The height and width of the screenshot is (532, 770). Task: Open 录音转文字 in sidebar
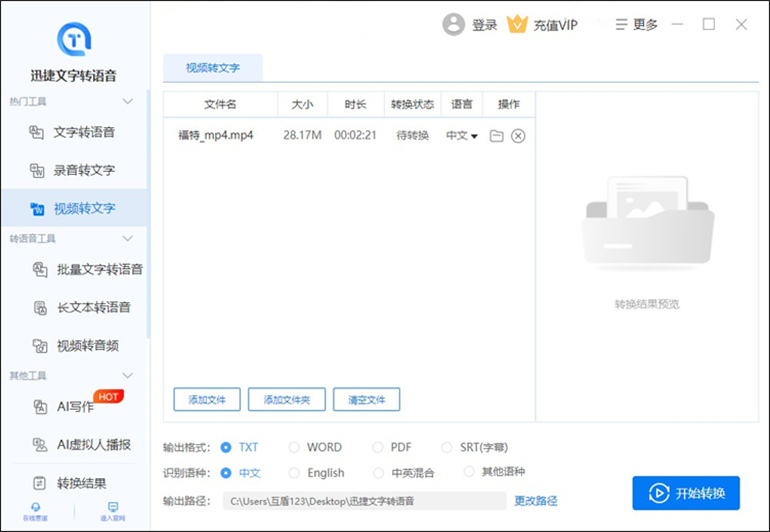(x=84, y=170)
